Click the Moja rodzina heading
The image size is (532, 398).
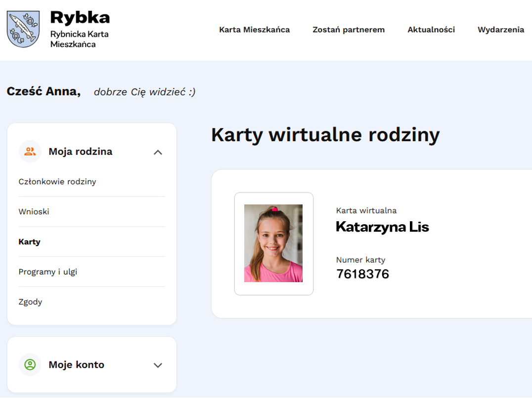click(81, 151)
